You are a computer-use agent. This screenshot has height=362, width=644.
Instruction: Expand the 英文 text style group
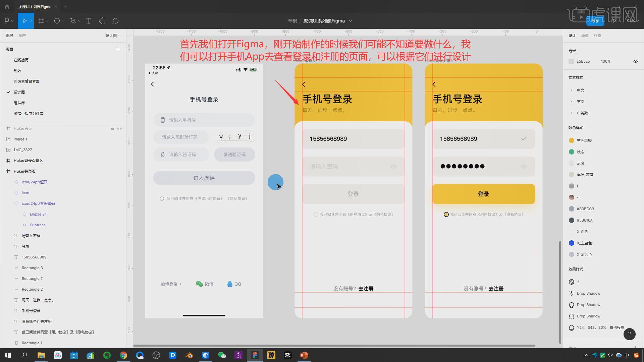click(571, 102)
